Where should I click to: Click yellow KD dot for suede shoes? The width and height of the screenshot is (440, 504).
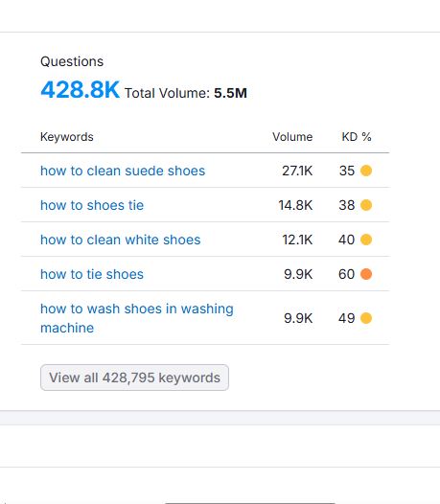(x=366, y=171)
